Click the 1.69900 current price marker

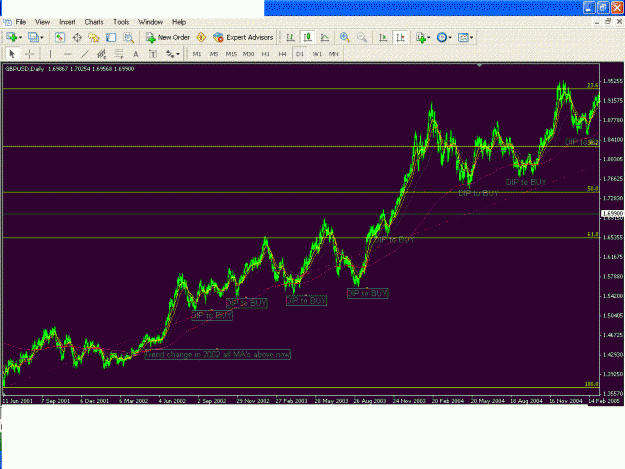point(612,214)
